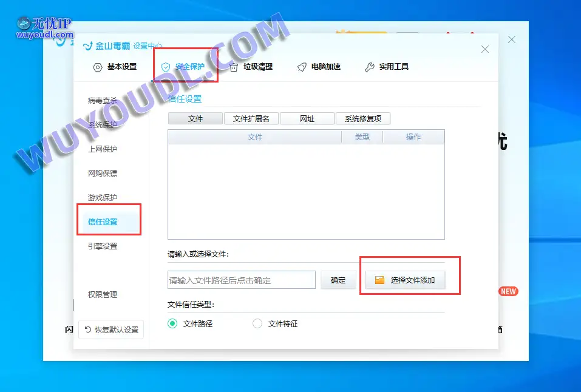Close the 设置中心 dialog
The height and width of the screenshot is (392, 581).
pos(484,50)
